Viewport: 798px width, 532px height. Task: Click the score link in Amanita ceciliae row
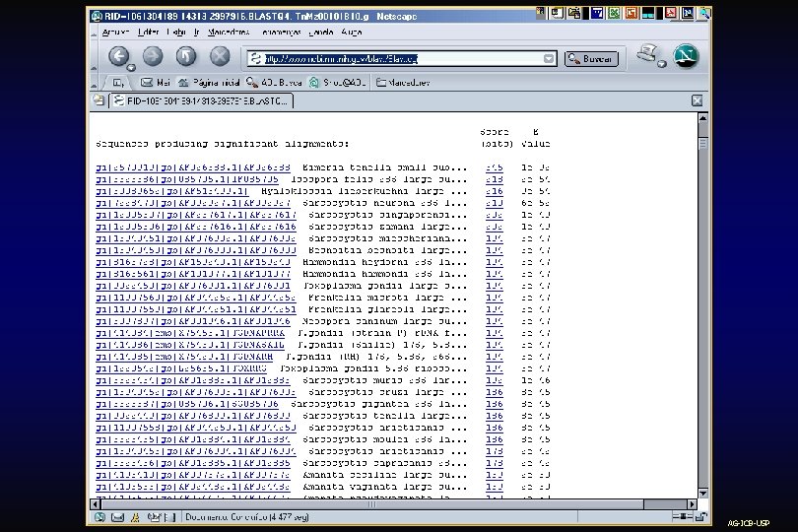495,475
